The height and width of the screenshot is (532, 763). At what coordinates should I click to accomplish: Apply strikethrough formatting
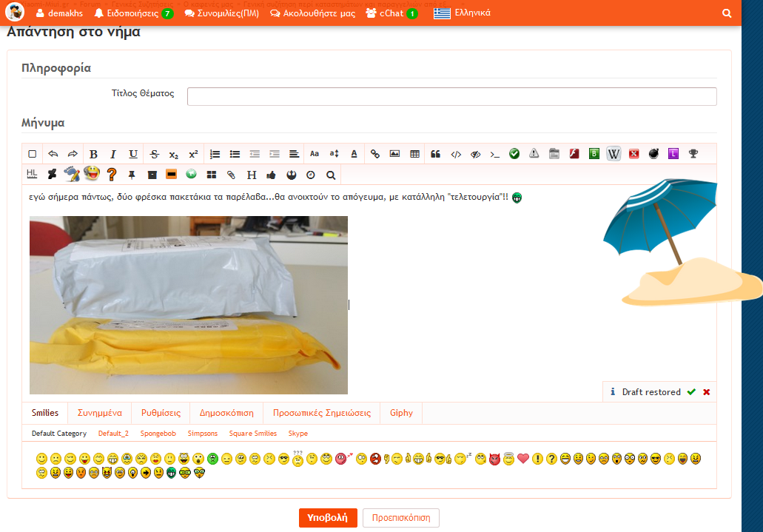pos(154,155)
